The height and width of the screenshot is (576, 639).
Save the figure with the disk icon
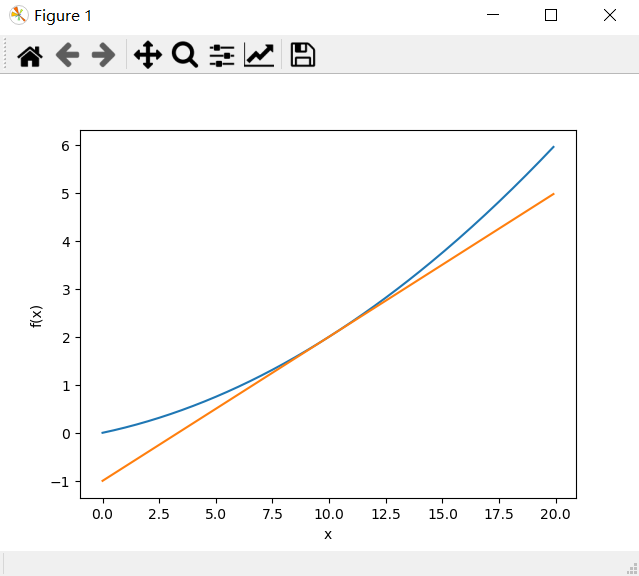coord(302,55)
